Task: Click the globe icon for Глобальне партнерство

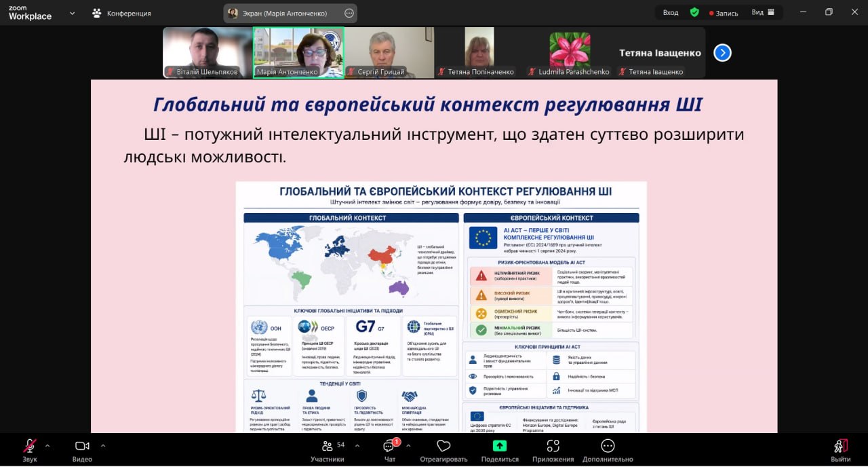Action: point(414,326)
